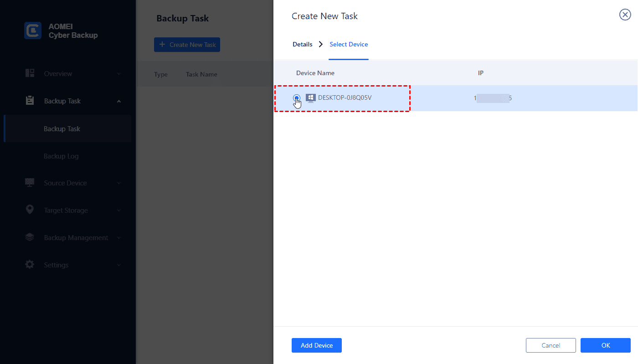638x364 pixels.
Task: Click the Overview dashboard icon in sidebar
Action: 30,73
